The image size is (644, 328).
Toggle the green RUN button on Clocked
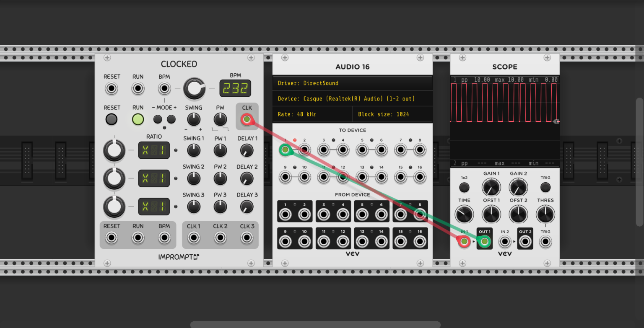[138, 119]
